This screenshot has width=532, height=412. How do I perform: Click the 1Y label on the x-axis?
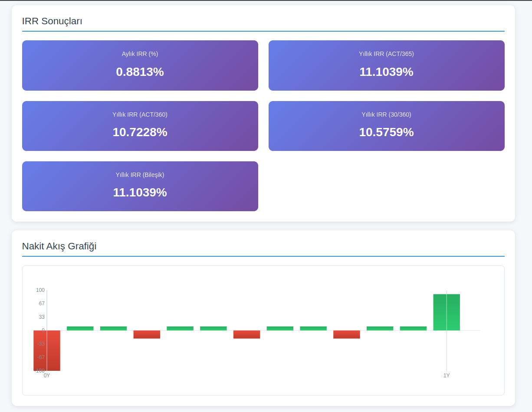point(447,376)
